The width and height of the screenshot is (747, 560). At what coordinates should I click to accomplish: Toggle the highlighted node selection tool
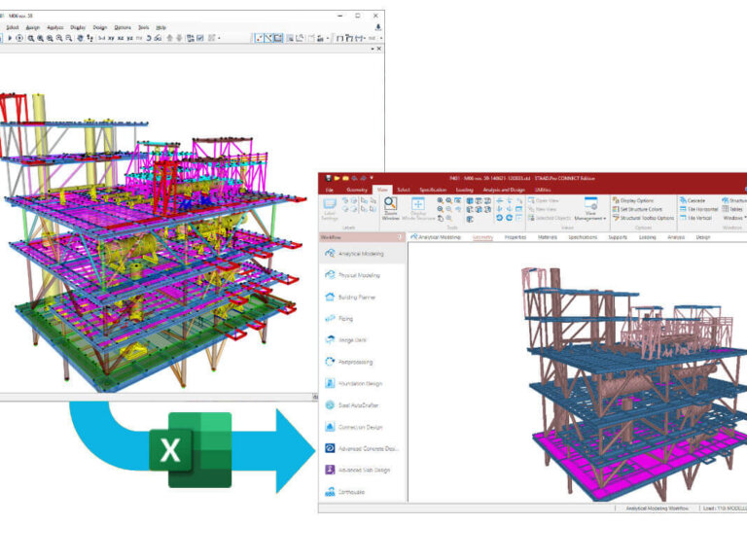point(259,38)
